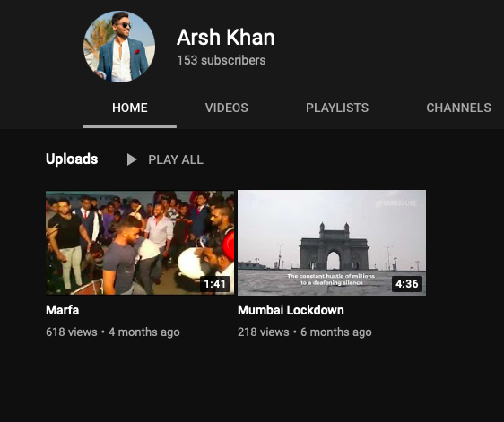Click the 618 views 4 months ago text
The height and width of the screenshot is (422, 504).
(x=113, y=332)
